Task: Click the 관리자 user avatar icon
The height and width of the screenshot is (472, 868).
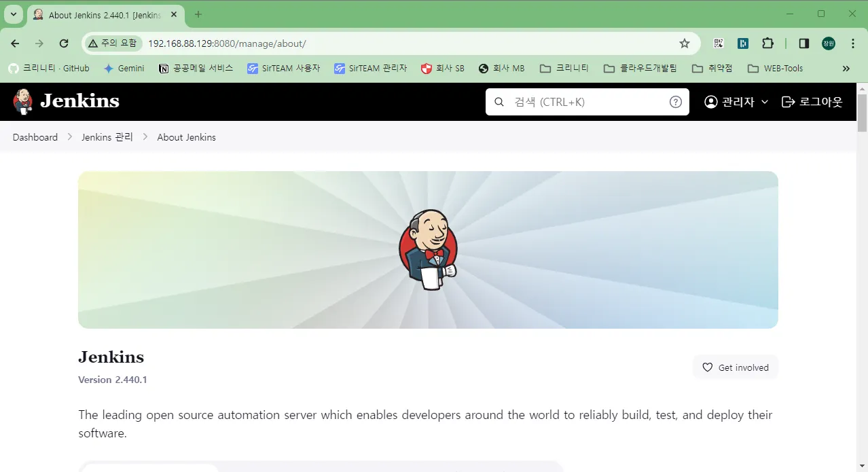Action: tap(711, 102)
